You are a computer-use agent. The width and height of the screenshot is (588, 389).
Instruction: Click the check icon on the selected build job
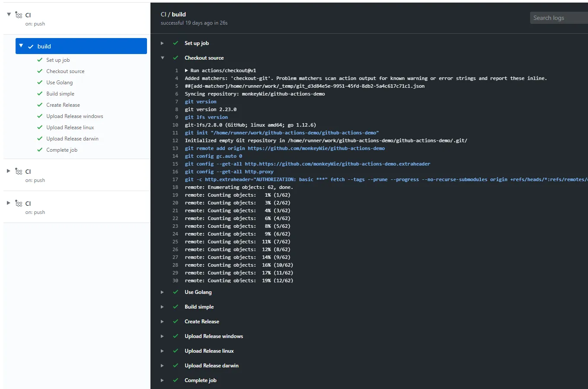tap(31, 47)
